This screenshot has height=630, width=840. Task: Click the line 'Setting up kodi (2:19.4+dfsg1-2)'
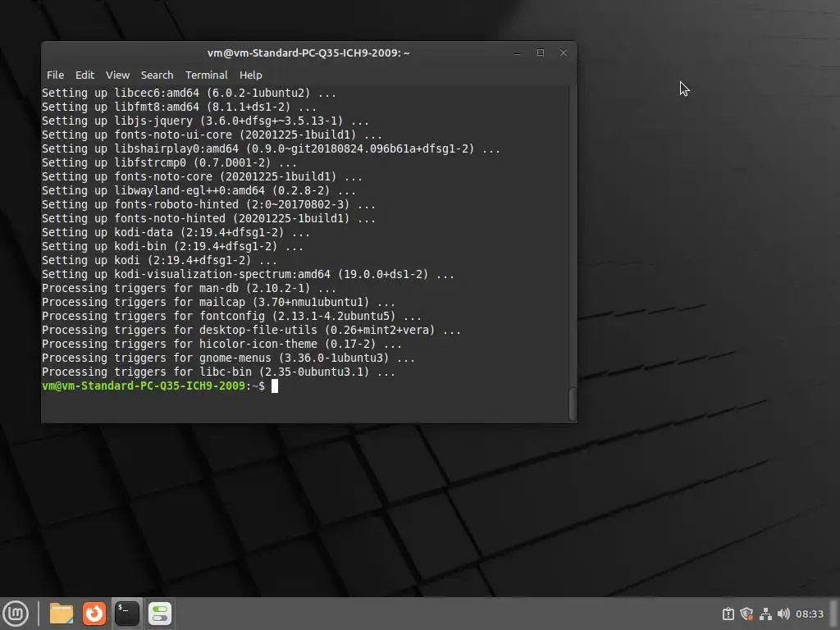coord(160,260)
